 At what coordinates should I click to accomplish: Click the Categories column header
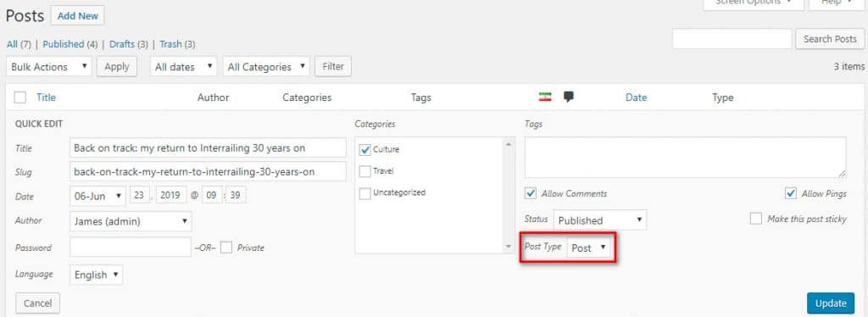[x=307, y=97]
